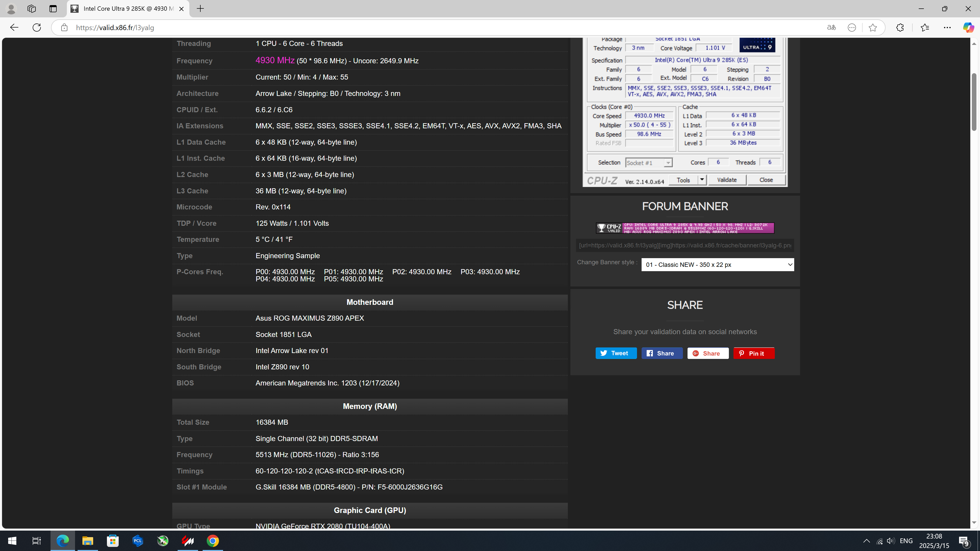Viewport: 980px width, 551px height.
Task: Click the Tweet share button
Action: point(616,353)
